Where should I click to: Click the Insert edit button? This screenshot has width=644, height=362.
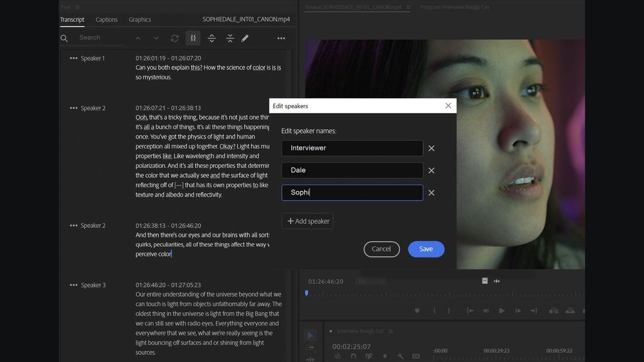554,311
